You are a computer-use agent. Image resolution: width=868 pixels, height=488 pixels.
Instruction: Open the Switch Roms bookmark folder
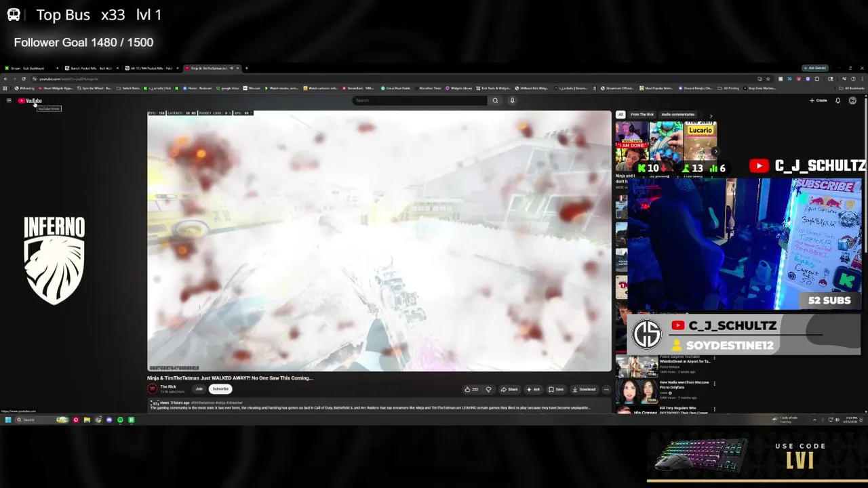click(128, 88)
